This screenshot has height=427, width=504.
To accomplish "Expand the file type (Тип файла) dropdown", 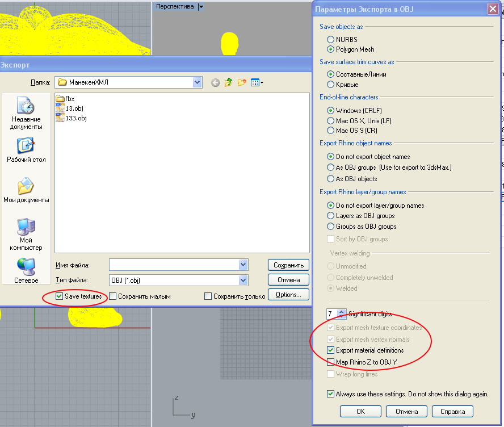I will click(243, 280).
